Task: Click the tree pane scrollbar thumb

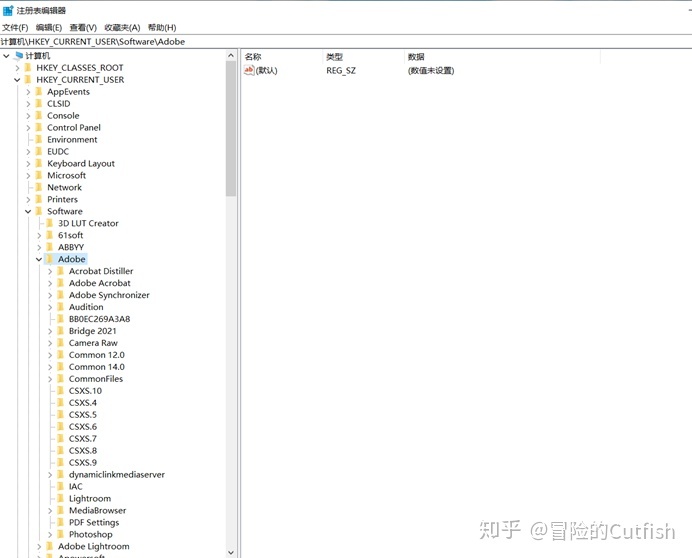Action: 231,128
